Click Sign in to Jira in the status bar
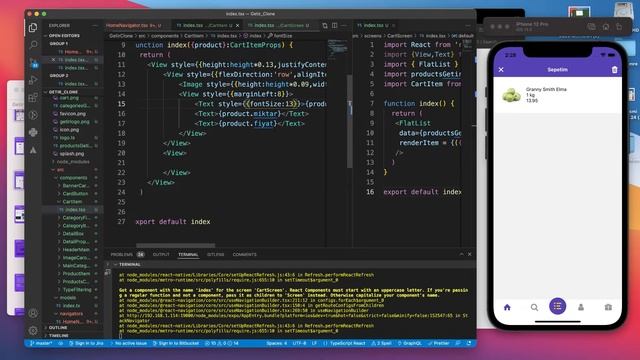Image resolution: width=640 pixels, height=360 pixels. pos(86,343)
